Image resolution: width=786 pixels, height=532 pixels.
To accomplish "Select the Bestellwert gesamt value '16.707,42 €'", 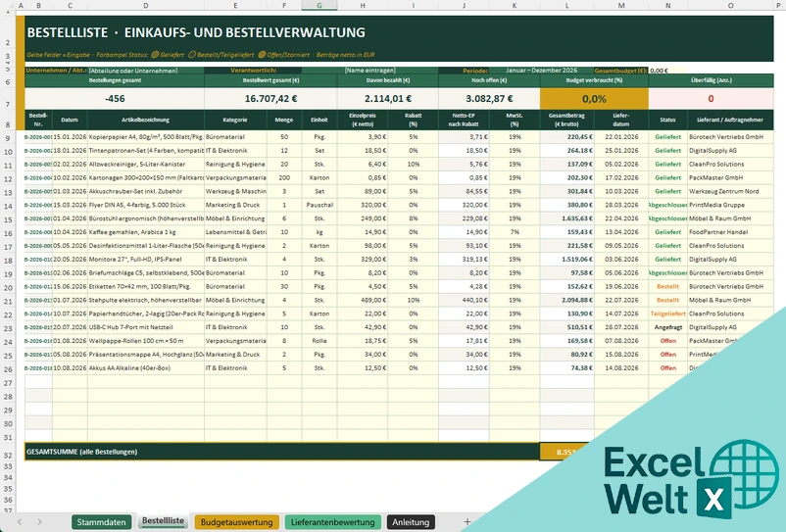I will pyautogui.click(x=270, y=99).
